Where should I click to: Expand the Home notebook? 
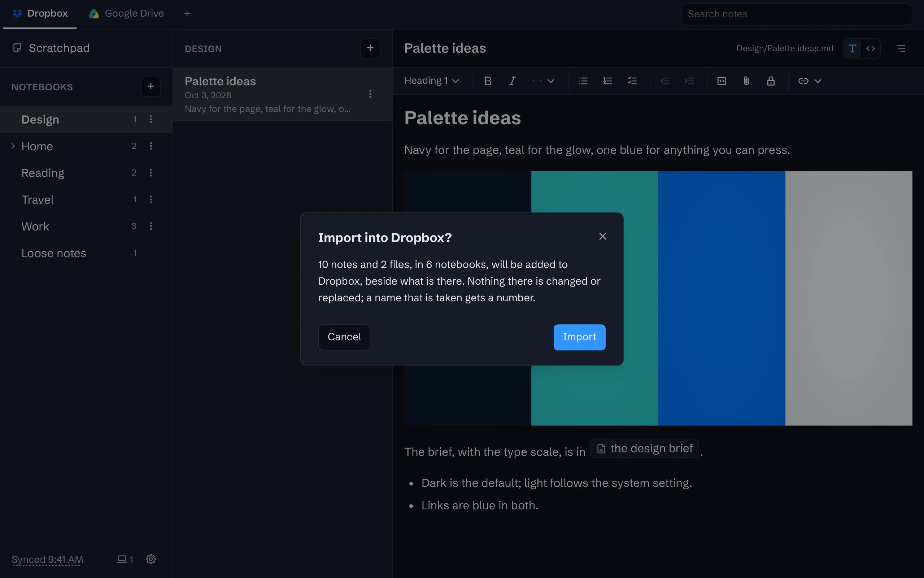13,146
